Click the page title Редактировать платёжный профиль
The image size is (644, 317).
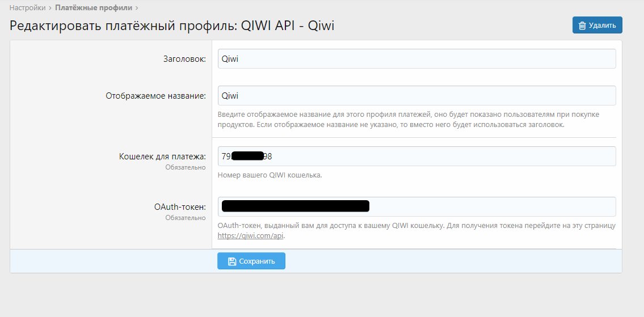pyautogui.click(x=172, y=26)
